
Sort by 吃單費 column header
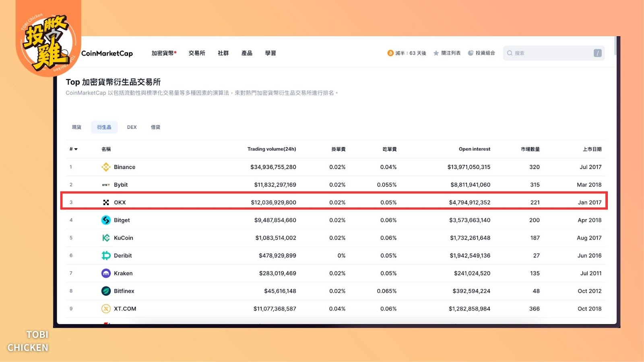click(390, 149)
